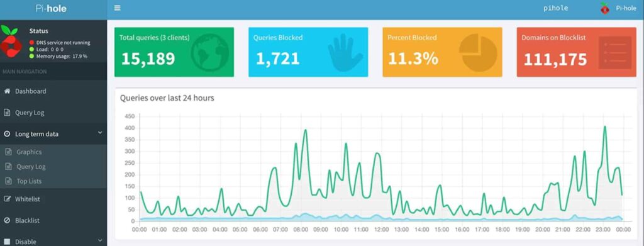644x246 pixels.
Task: Open Top Lists under Long term data
Action: click(53, 181)
